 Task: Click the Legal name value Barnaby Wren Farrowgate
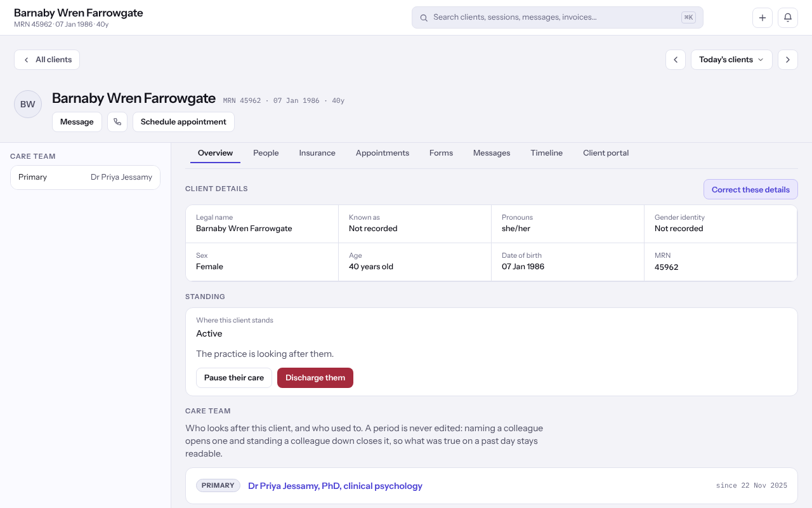244,229
